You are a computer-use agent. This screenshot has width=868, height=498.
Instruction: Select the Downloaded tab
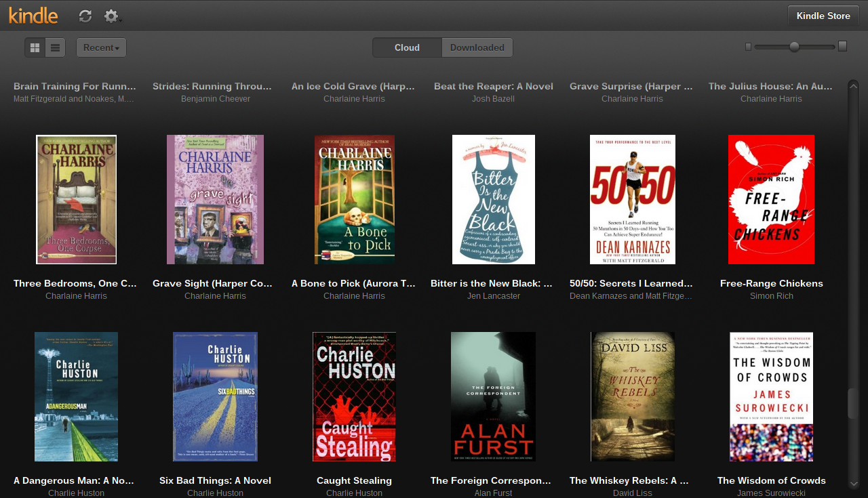tap(477, 47)
